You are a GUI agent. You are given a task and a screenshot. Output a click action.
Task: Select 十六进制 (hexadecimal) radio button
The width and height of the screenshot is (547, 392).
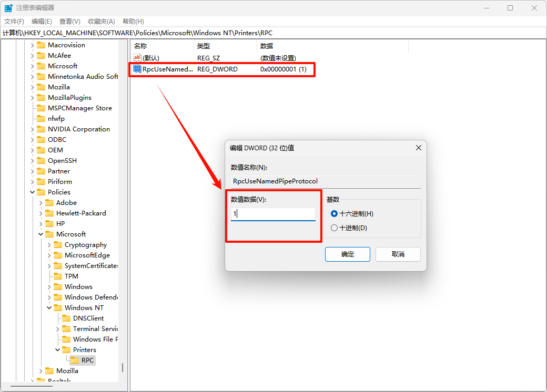(x=334, y=214)
